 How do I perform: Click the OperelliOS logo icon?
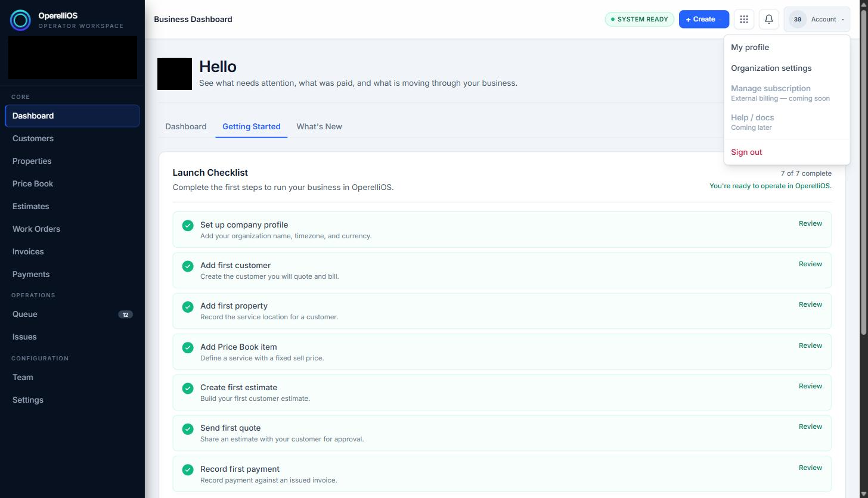tap(20, 20)
